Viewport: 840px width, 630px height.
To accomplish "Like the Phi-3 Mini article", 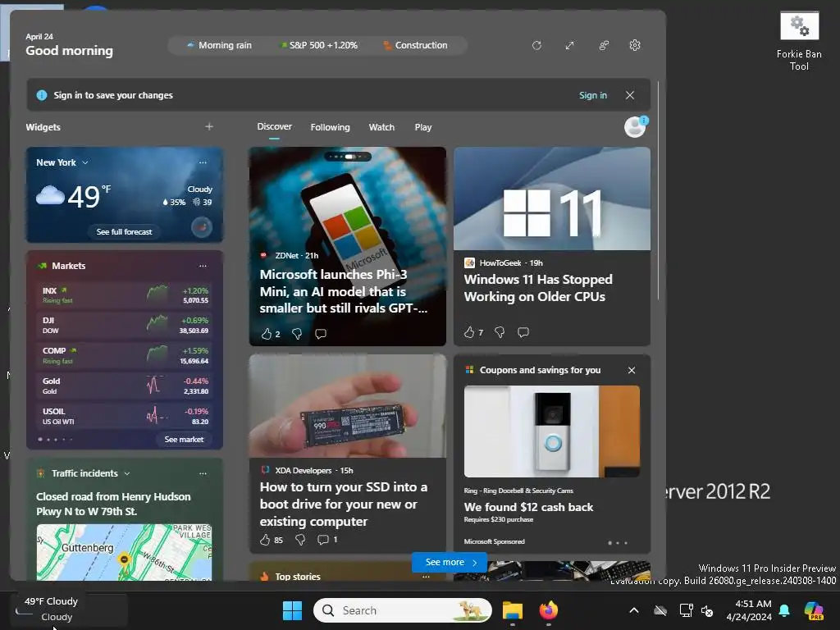I will 267,334.
